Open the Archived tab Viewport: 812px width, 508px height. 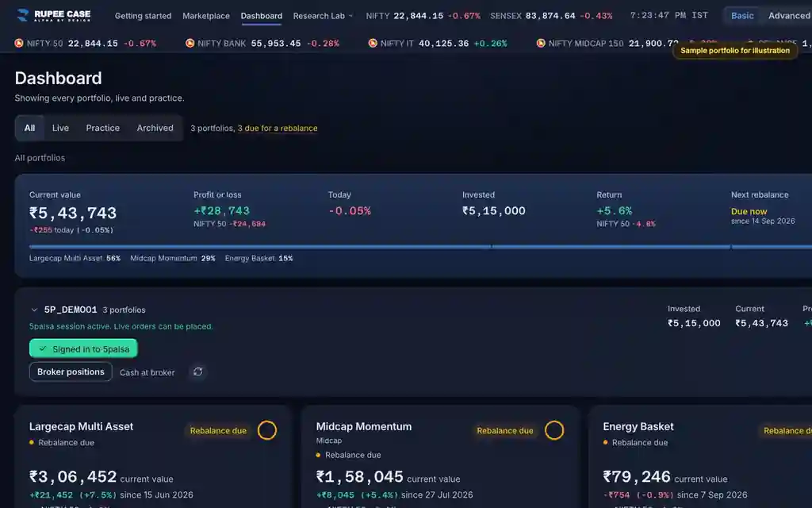[155, 128]
